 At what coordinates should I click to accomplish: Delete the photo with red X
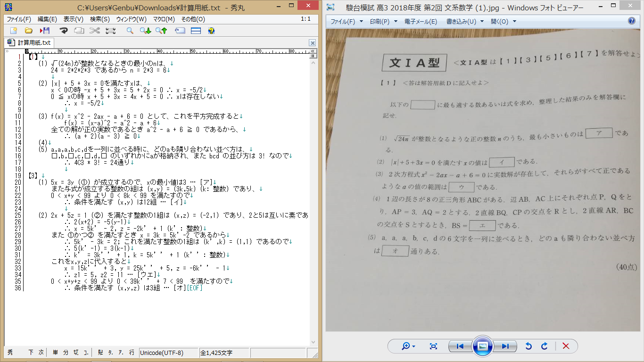(x=566, y=346)
